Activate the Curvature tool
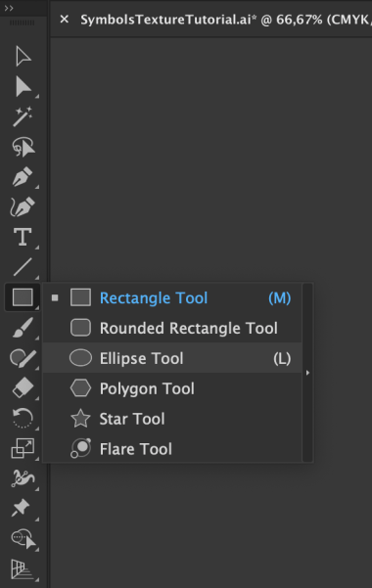This screenshot has width=372, height=588. tap(23, 206)
